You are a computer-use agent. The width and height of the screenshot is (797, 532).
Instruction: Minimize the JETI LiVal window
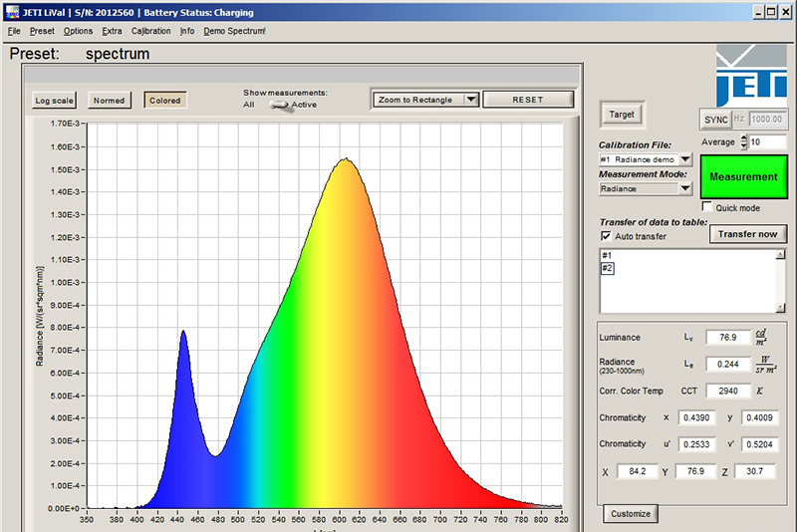(758, 12)
